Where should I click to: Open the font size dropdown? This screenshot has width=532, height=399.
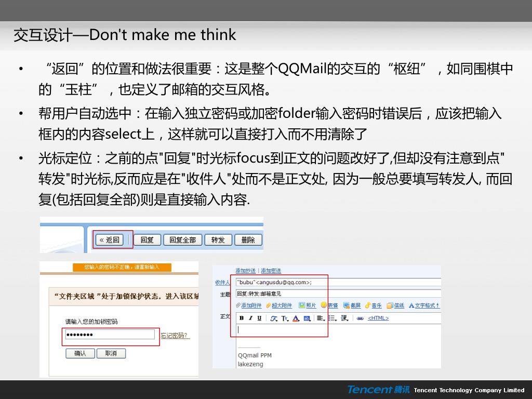click(x=285, y=318)
